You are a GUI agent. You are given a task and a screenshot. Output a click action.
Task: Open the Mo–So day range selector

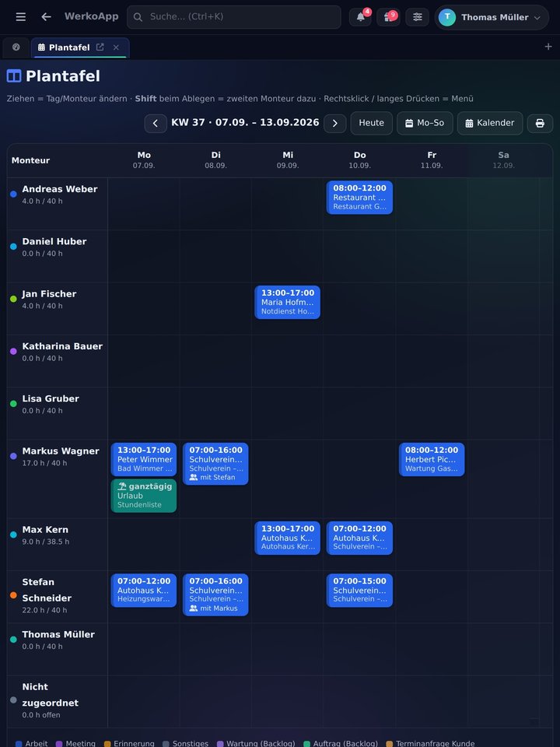[x=425, y=123]
